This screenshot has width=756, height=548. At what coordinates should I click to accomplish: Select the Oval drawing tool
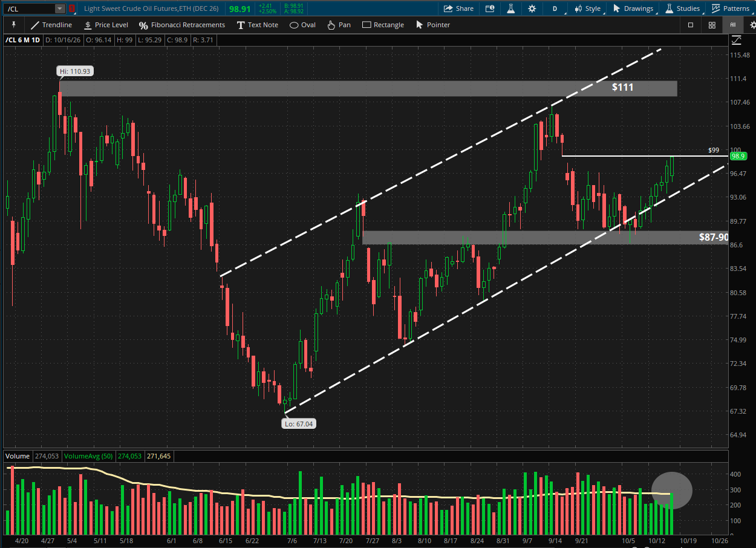[302, 25]
